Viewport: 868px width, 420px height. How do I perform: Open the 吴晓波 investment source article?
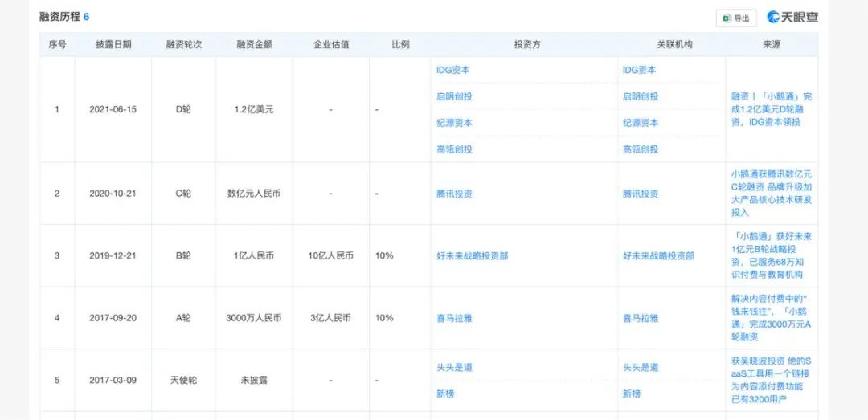[x=772, y=380]
